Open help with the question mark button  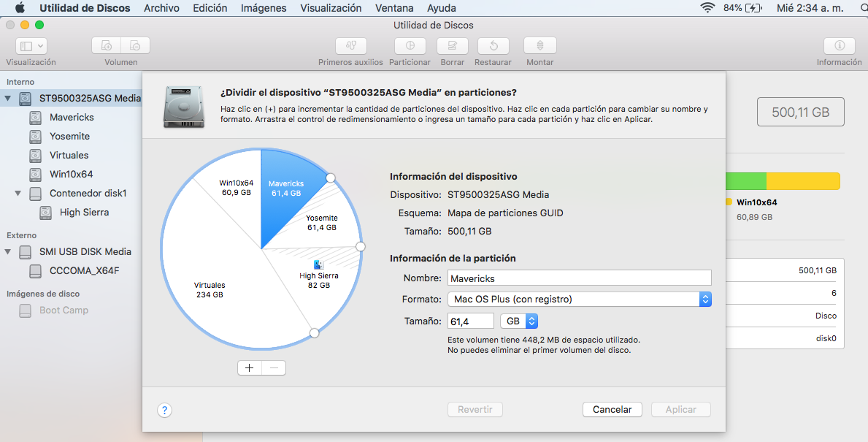click(x=164, y=410)
